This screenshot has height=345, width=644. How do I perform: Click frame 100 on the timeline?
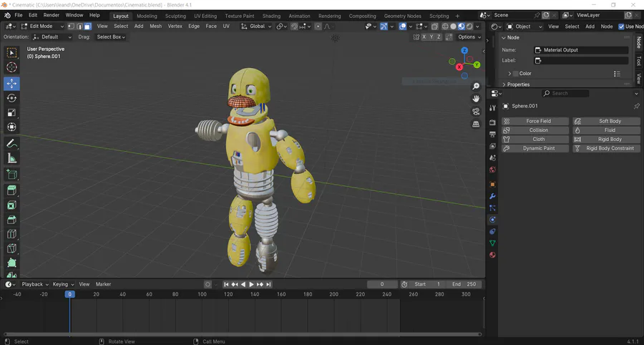(x=202, y=294)
